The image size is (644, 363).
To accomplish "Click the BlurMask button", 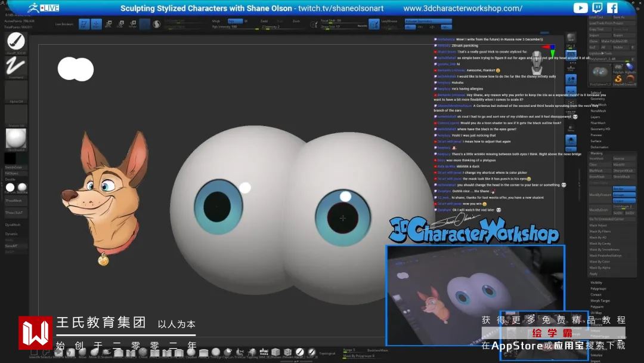I will click(600, 171).
